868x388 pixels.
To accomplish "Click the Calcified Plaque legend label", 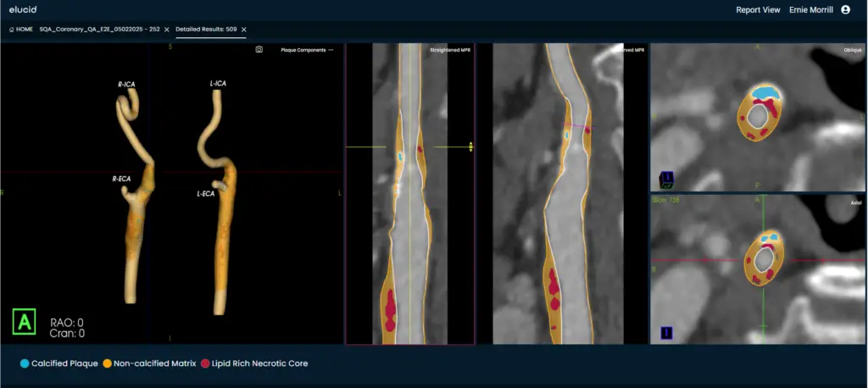I will [x=64, y=363].
